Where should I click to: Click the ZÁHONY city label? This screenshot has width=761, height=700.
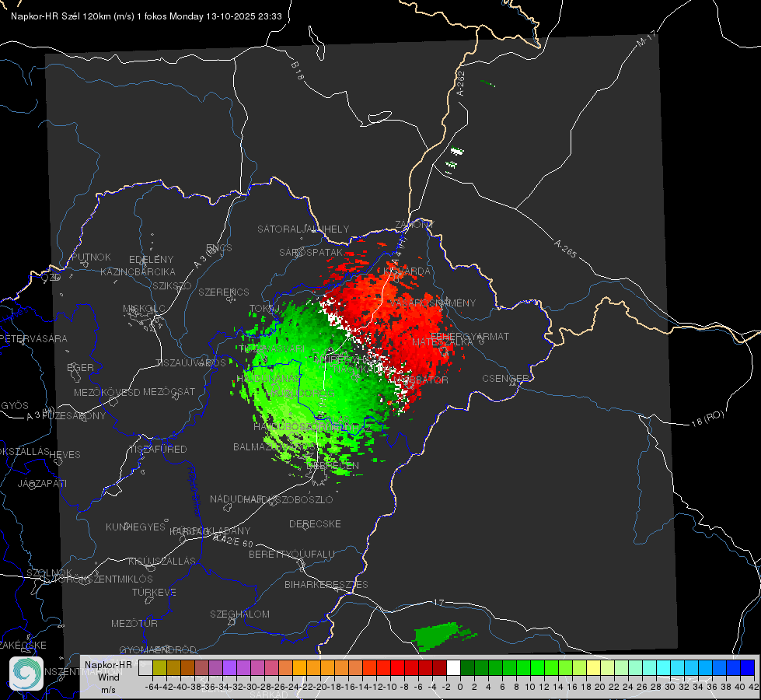(414, 225)
